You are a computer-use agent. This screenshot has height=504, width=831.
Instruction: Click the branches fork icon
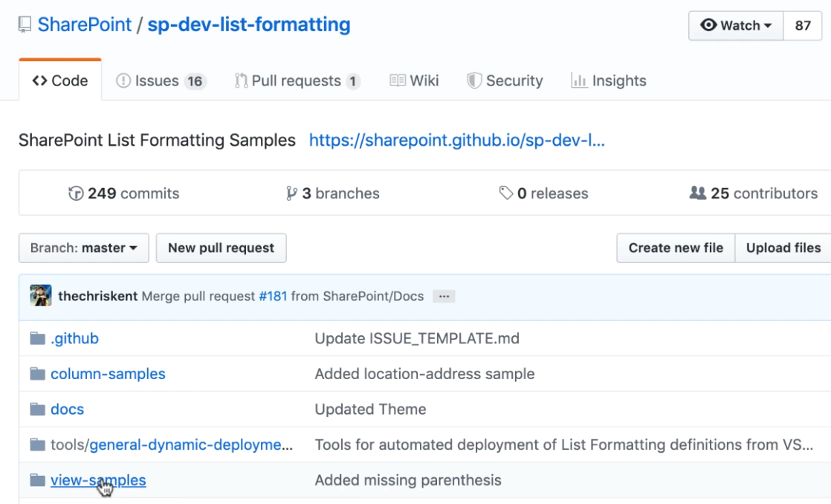pos(291,193)
